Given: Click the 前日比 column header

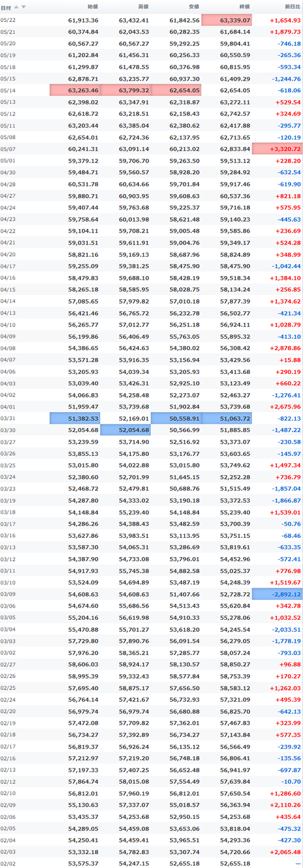Looking at the screenshot, I should (x=292, y=7).
